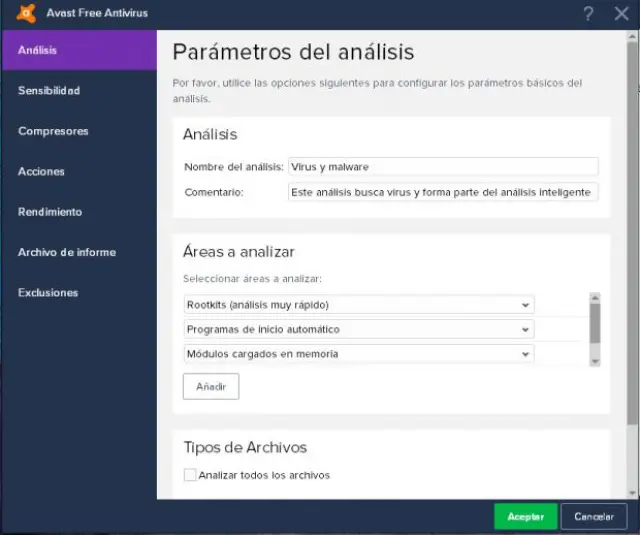Click the areas list scrollbar down arrow
The image size is (640, 535).
point(595,361)
